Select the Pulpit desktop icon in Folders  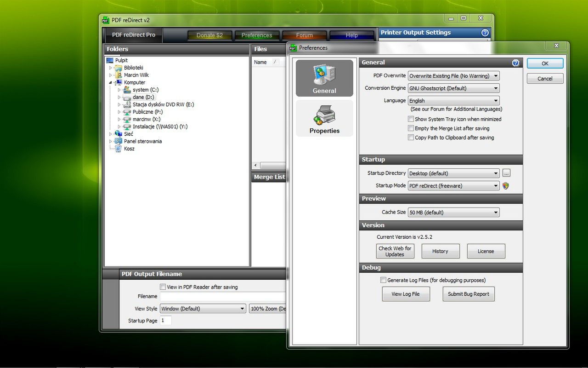click(110, 60)
